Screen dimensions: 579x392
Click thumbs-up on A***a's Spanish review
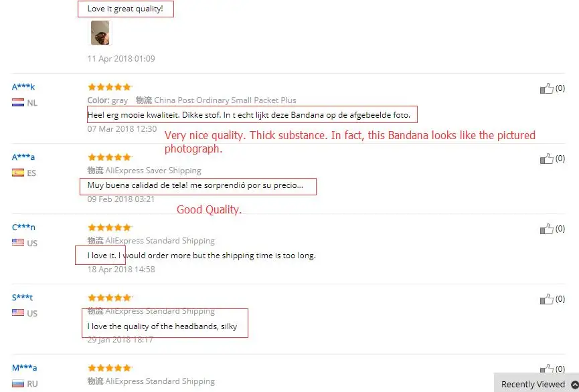click(x=546, y=159)
